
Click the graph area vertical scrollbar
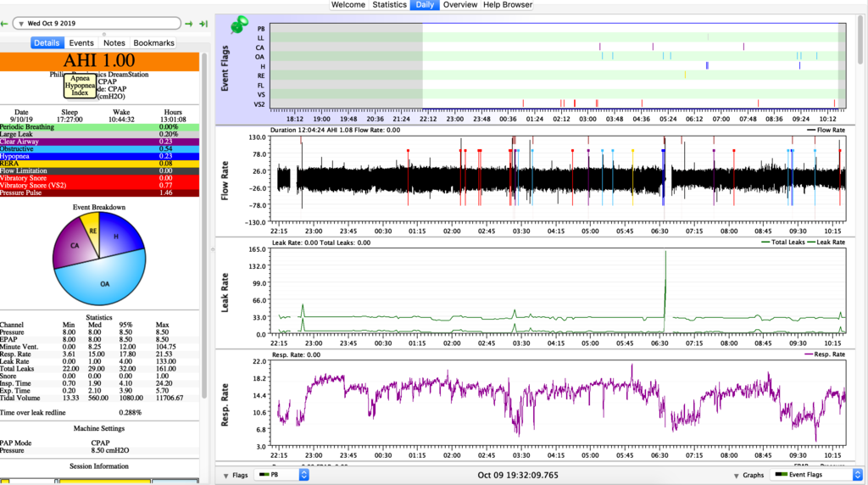pyautogui.click(x=860, y=39)
